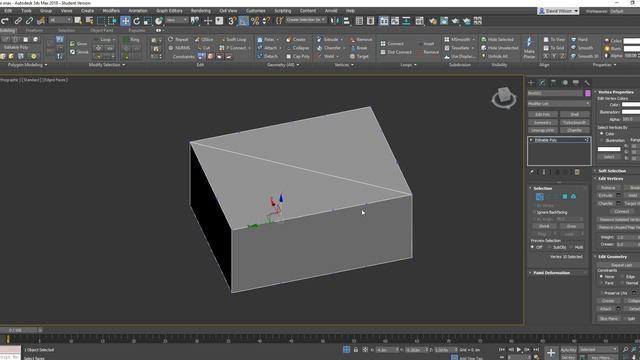Open the Edit menu
The height and width of the screenshot is (360, 640).
(8, 11)
